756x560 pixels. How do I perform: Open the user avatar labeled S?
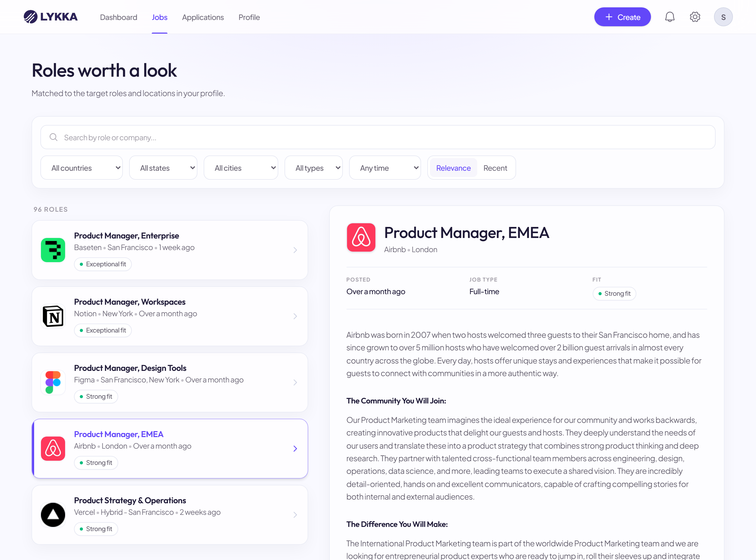pyautogui.click(x=723, y=17)
